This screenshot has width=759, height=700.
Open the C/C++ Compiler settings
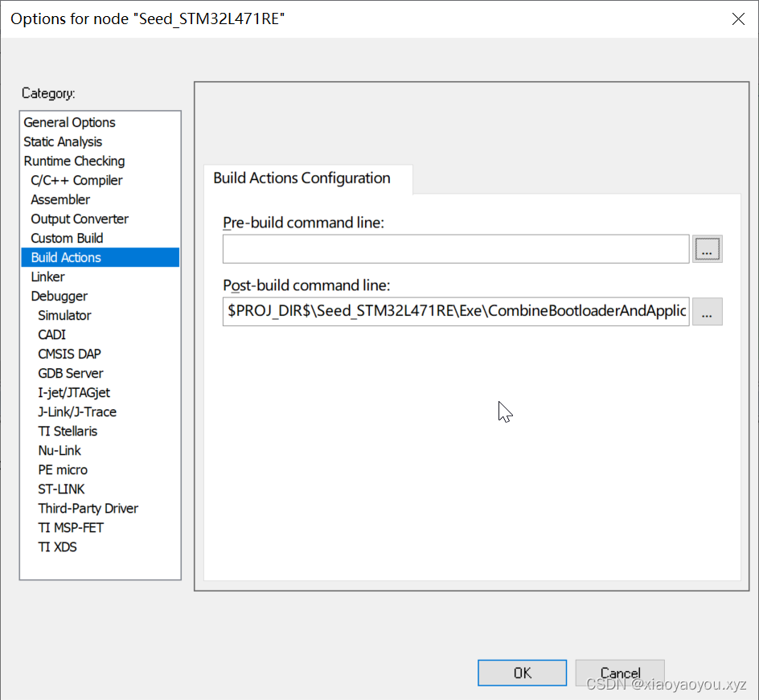tap(76, 180)
